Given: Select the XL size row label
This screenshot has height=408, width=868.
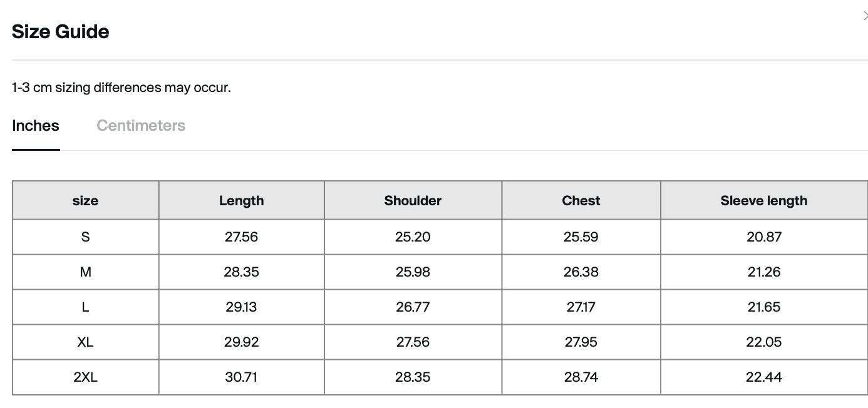Looking at the screenshot, I should (86, 342).
